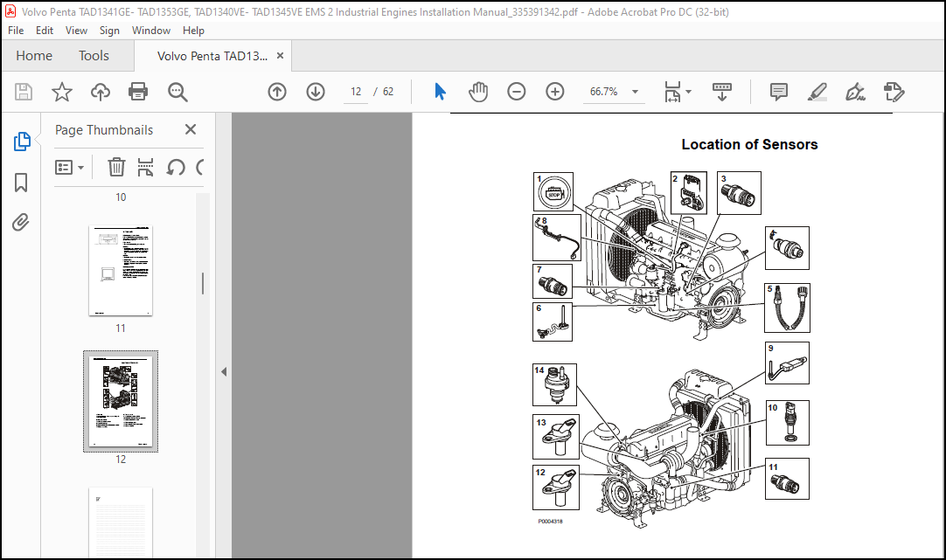946x560 pixels.
Task: Click the send file share icon
Action: pos(894,92)
